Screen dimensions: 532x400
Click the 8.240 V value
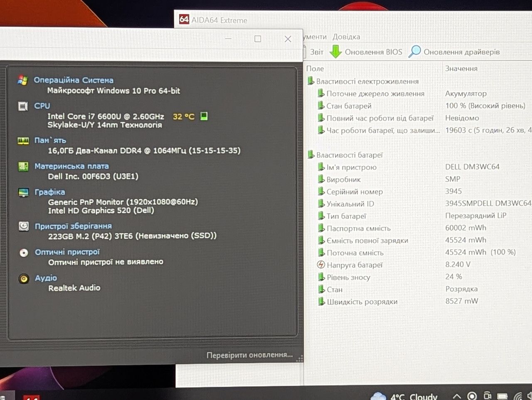[458, 264]
